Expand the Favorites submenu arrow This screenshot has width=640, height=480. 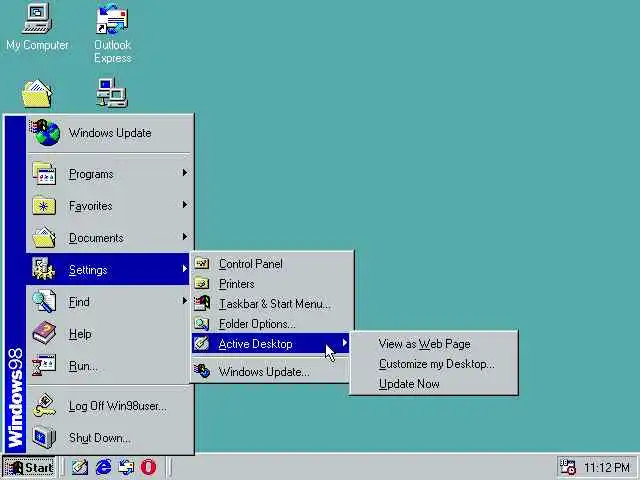[x=185, y=205]
